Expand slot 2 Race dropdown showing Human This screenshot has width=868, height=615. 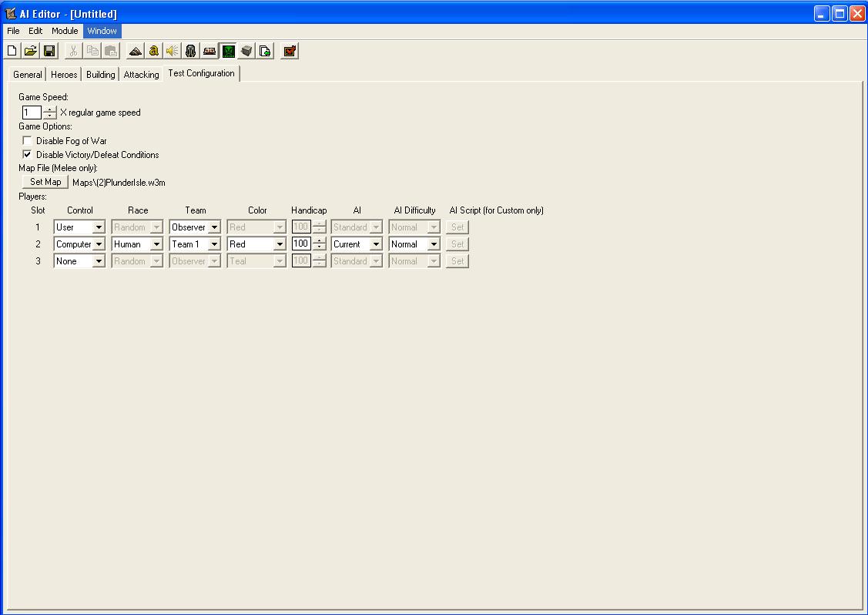(137, 244)
